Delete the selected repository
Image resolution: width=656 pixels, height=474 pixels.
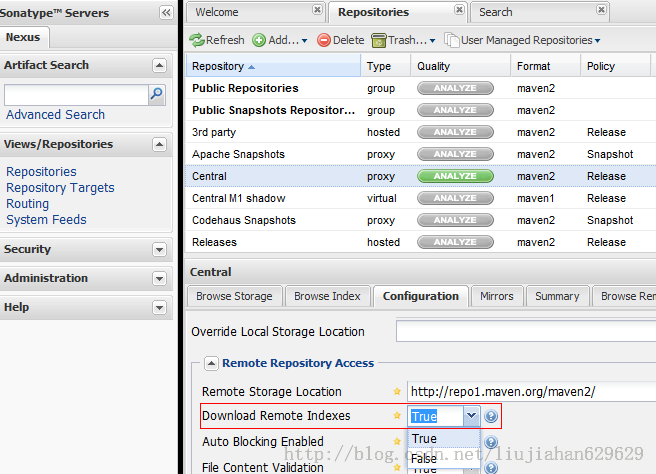tap(341, 40)
